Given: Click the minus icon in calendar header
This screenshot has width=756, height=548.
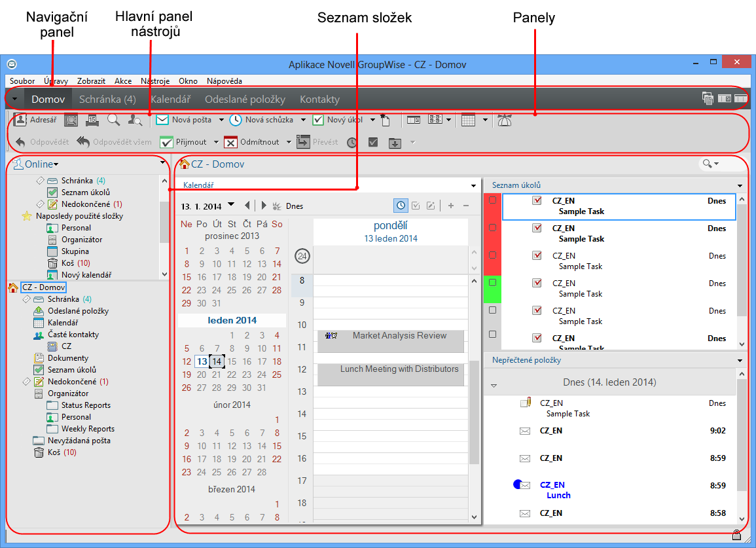Looking at the screenshot, I should coord(466,206).
